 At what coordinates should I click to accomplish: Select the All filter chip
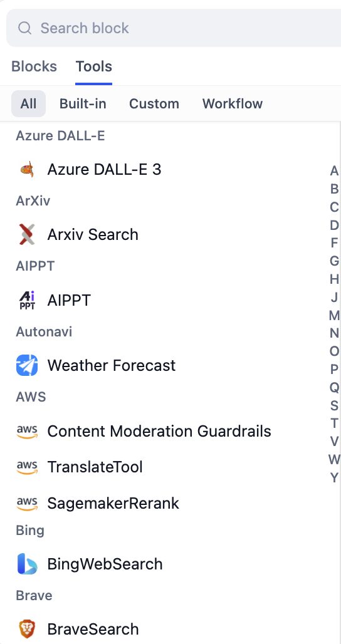click(x=28, y=103)
